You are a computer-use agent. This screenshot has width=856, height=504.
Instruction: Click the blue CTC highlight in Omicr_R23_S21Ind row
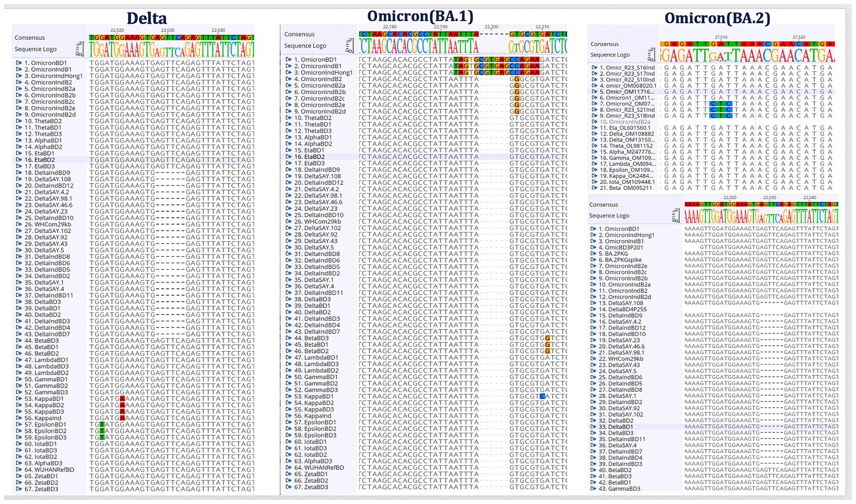pyautogui.click(x=721, y=110)
